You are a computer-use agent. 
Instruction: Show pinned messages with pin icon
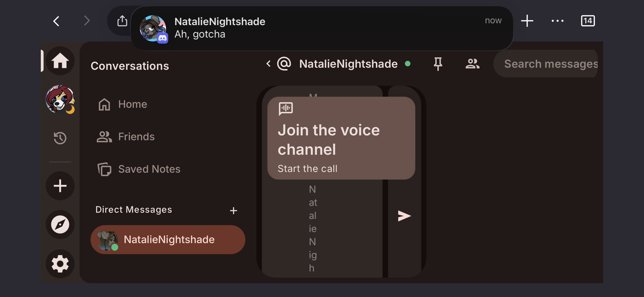[438, 64]
